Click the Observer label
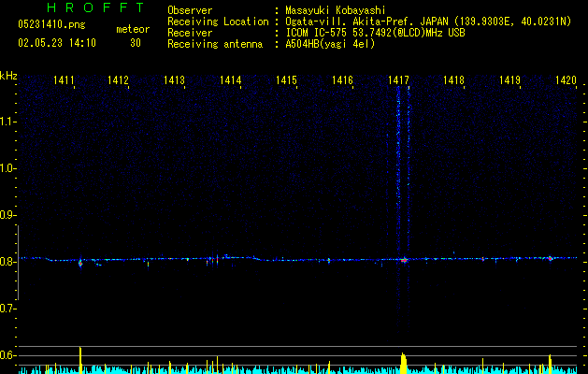 tap(190, 10)
